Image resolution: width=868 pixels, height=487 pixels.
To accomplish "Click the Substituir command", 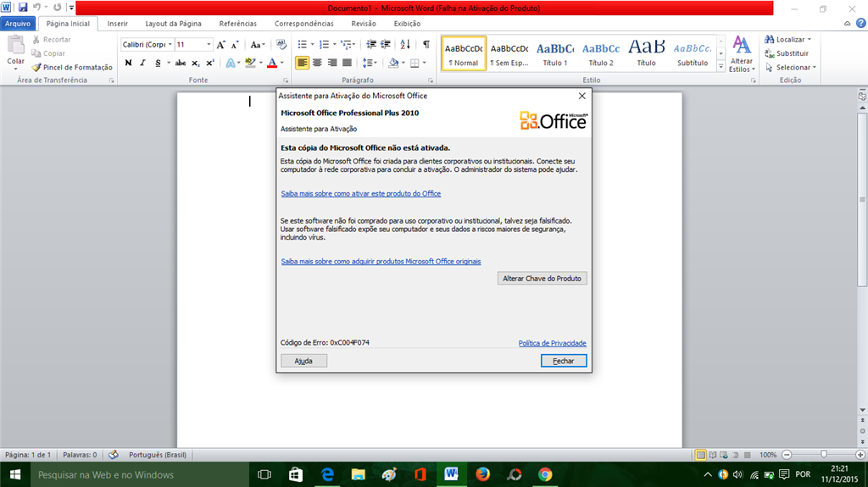I will tap(787, 53).
